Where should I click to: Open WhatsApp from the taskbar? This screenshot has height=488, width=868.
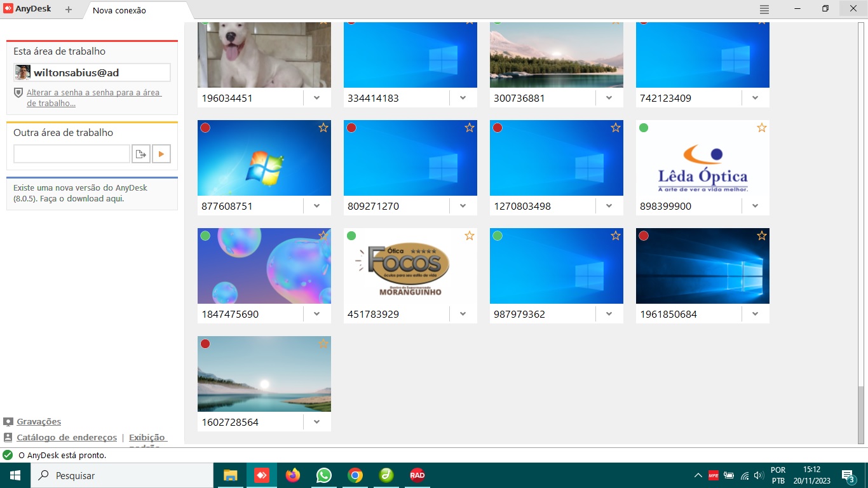[x=324, y=475]
